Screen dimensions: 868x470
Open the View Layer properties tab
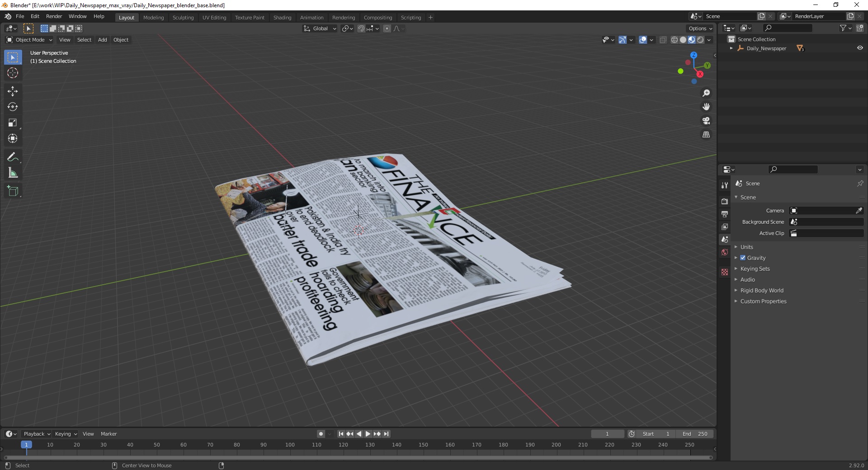click(725, 226)
